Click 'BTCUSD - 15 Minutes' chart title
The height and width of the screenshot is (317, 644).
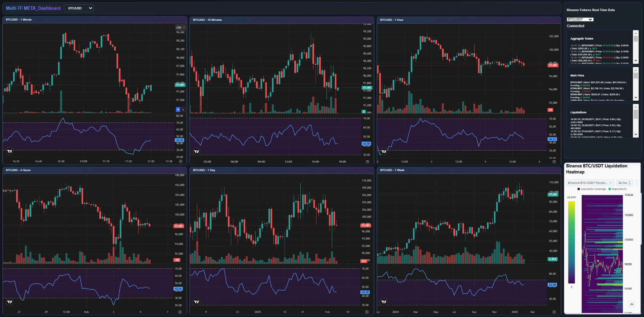(207, 20)
